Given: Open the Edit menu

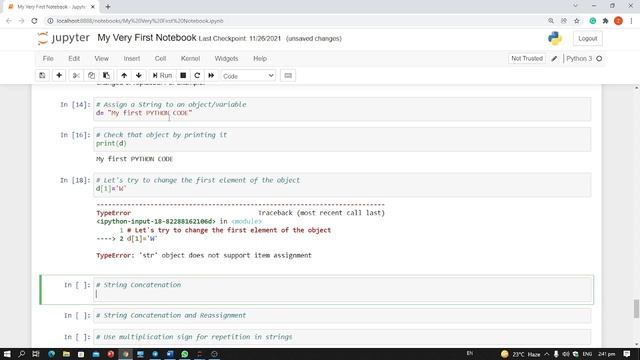Looking at the screenshot, I should [74, 58].
